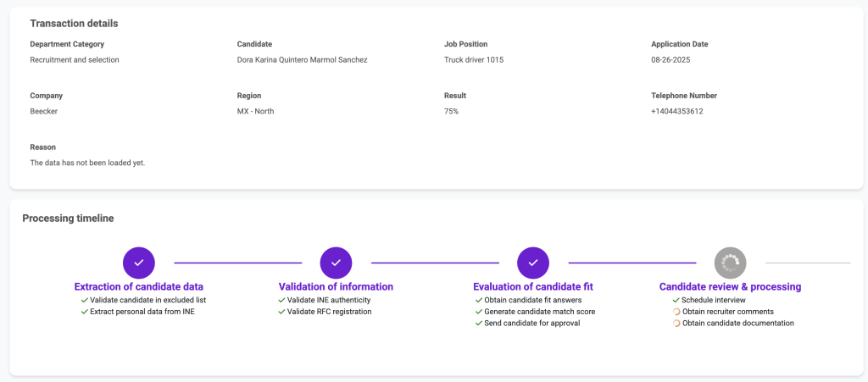Click checkmark beside Validate candidate in excluded list

coord(84,300)
